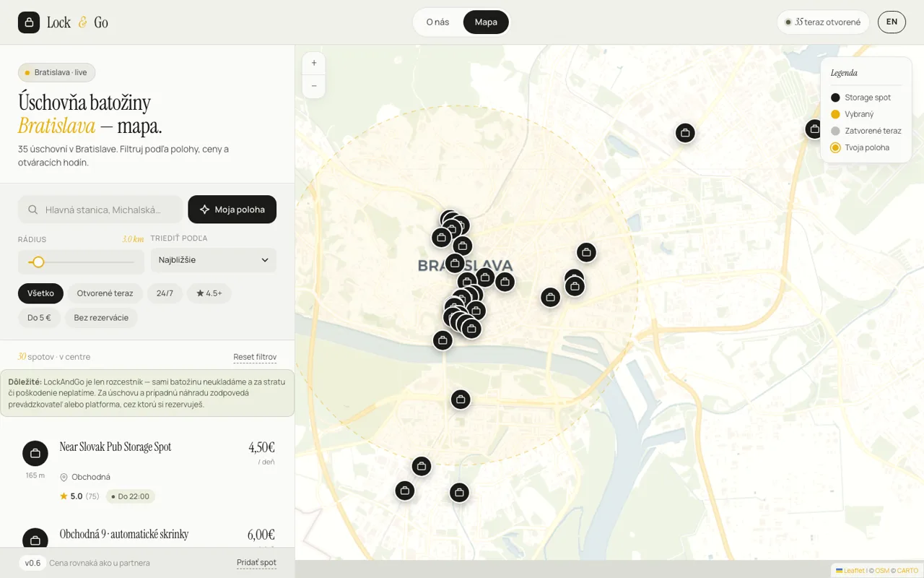Toggle the 4.5+ star rating filter
Screen dimensions: 924x578
(209, 293)
